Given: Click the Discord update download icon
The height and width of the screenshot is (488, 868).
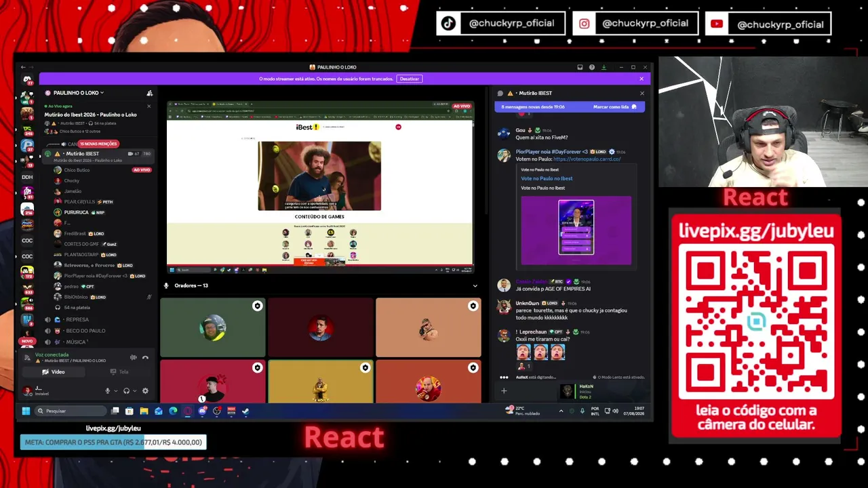Looking at the screenshot, I should click(604, 67).
